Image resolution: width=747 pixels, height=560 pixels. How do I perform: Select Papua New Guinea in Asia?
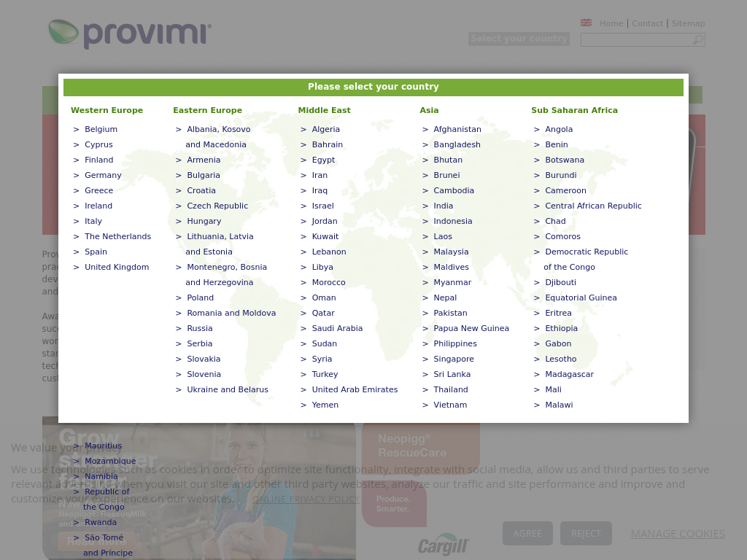click(471, 328)
